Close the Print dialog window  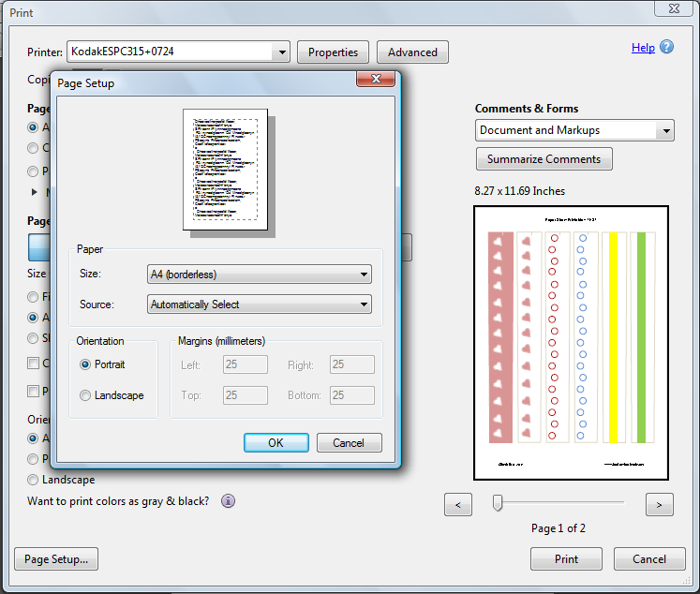pyautogui.click(x=673, y=8)
